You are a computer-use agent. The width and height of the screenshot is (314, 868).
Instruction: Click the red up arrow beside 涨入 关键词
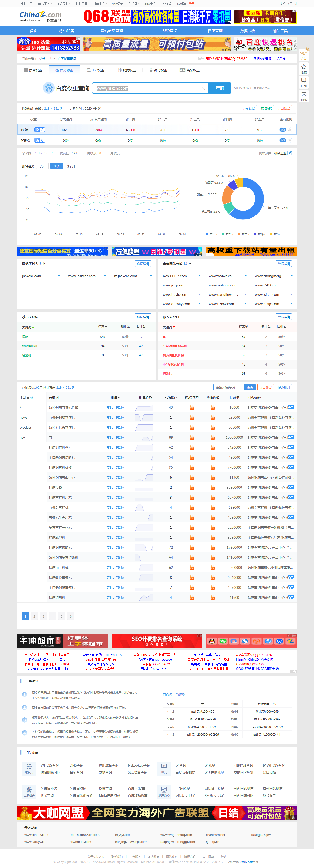[174, 327]
